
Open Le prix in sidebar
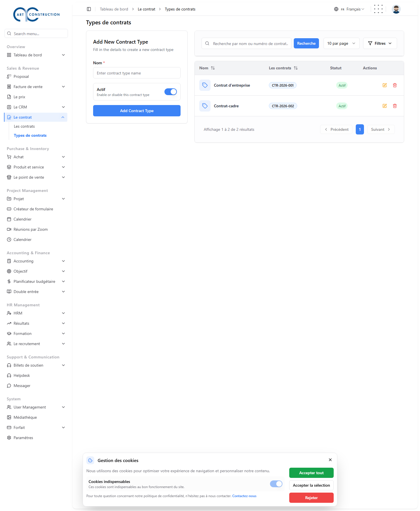36,97
